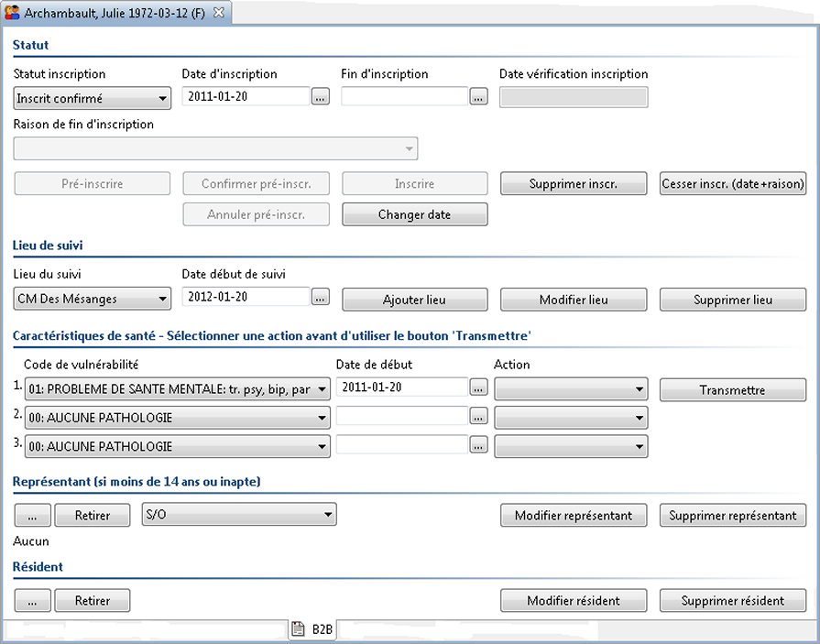Open date picker for Fin d'inscription

[x=478, y=97]
